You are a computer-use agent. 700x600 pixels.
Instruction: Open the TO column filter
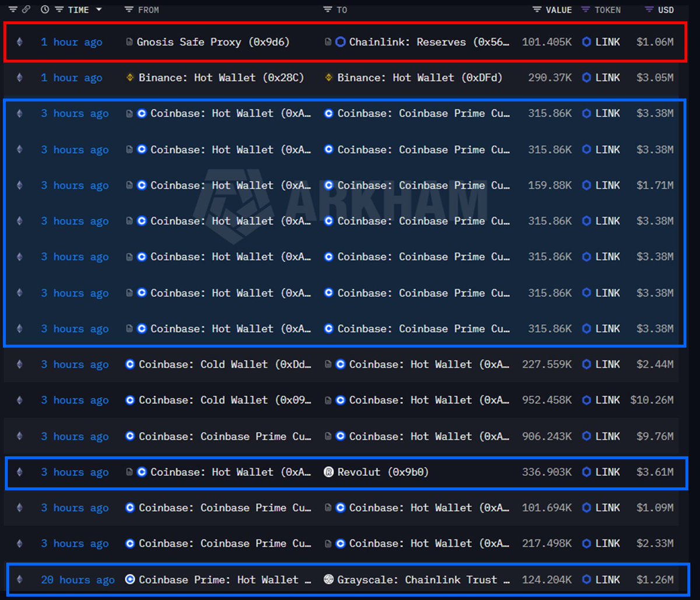click(328, 9)
